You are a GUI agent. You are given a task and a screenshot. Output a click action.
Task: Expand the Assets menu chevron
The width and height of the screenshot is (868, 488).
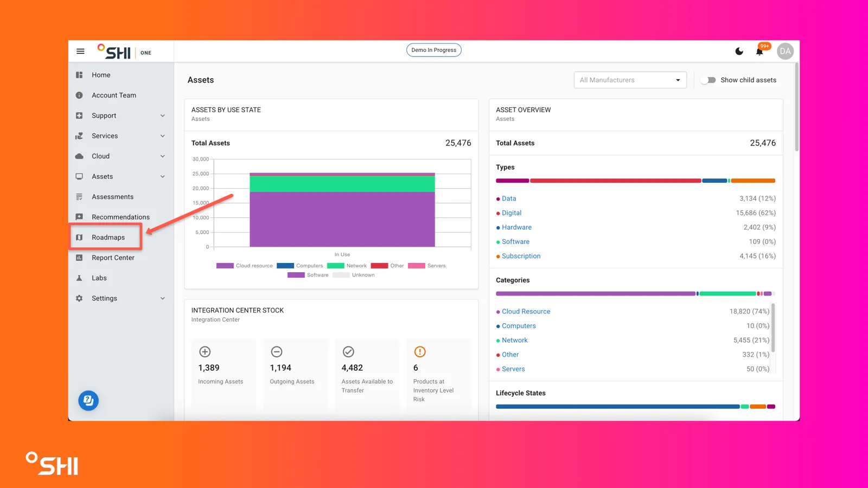pyautogui.click(x=163, y=177)
